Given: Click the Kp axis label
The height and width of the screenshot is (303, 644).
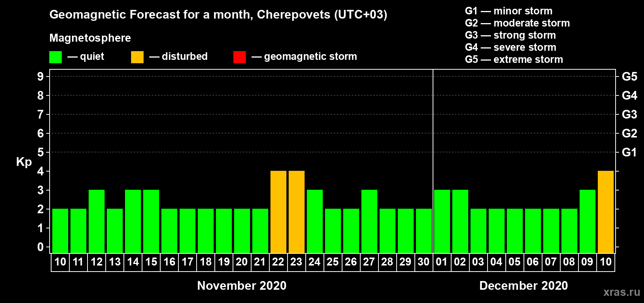Looking at the screenshot, I should pos(24,162).
